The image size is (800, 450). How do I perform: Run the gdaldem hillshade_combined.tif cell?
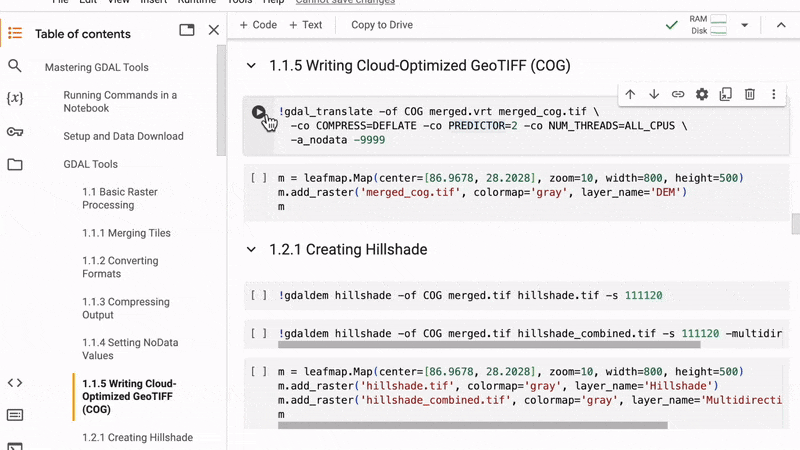pos(259,334)
